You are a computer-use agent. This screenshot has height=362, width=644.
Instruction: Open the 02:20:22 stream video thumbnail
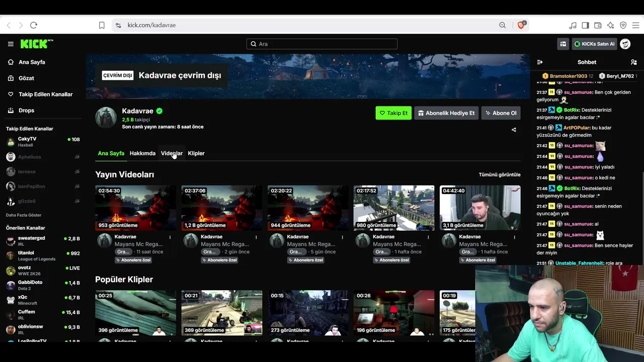tap(308, 208)
